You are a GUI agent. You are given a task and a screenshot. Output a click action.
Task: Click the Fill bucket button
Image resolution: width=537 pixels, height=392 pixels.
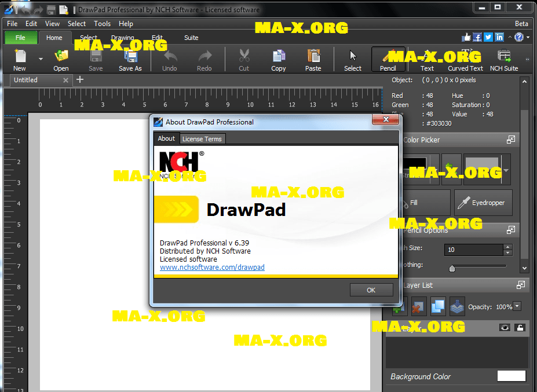pos(425,203)
